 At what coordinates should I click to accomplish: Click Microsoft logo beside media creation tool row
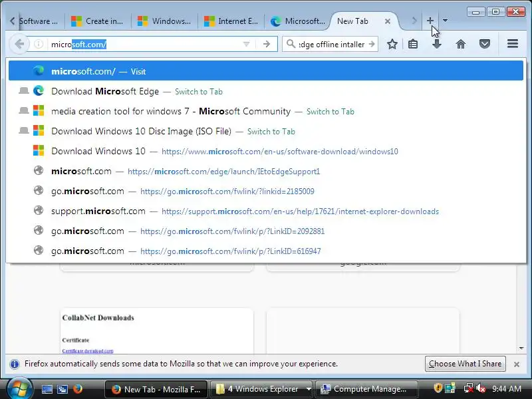click(39, 110)
